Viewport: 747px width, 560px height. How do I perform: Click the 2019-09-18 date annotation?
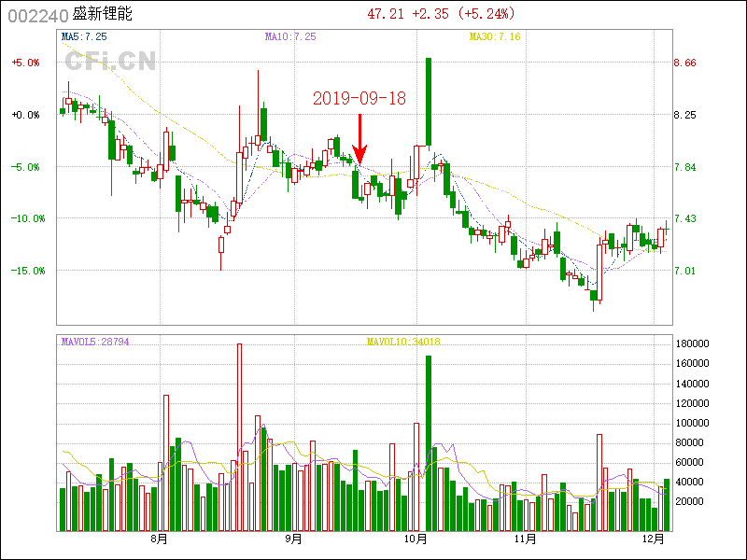[x=359, y=98]
